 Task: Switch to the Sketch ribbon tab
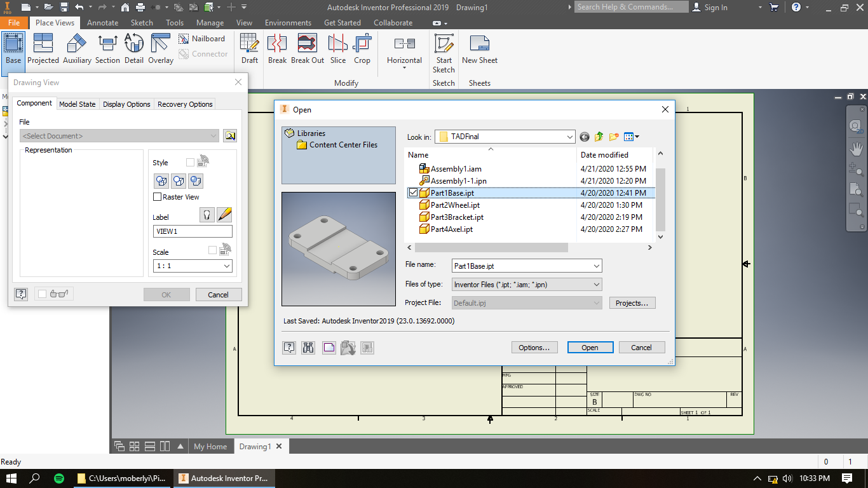142,22
